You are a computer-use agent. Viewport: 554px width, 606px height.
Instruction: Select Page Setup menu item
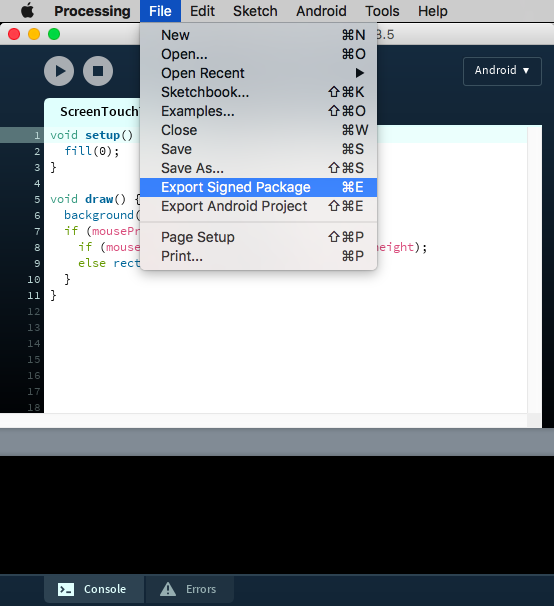[x=258, y=237]
